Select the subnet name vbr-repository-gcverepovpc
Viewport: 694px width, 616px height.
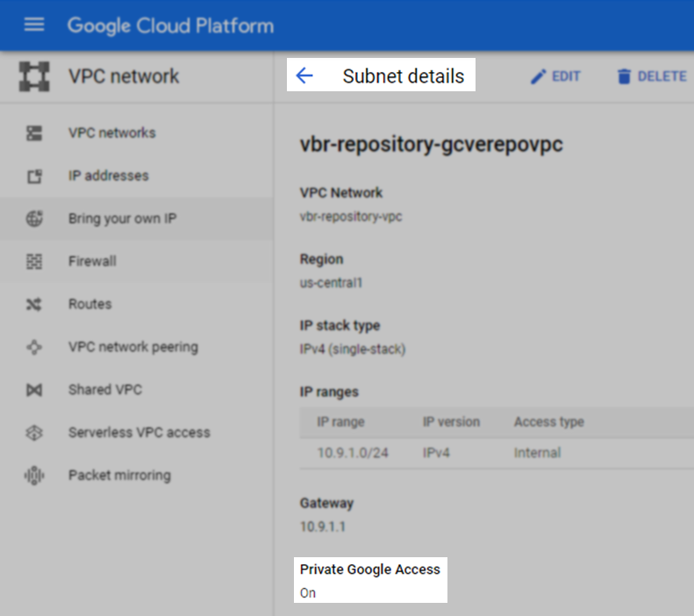pos(432,145)
